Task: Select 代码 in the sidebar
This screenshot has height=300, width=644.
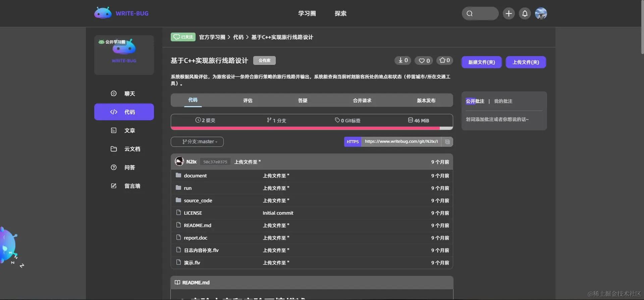Action: click(x=124, y=112)
